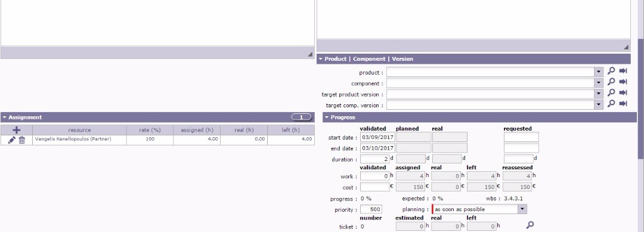Viewport: 644px width, 232px height.
Task: Click the assignment count badge
Action: coord(302,117)
